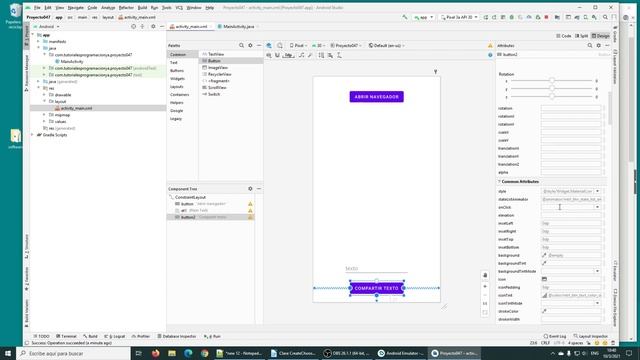Click the first Rotation slider handle
This screenshot has width=640, height=360.
[552, 81]
